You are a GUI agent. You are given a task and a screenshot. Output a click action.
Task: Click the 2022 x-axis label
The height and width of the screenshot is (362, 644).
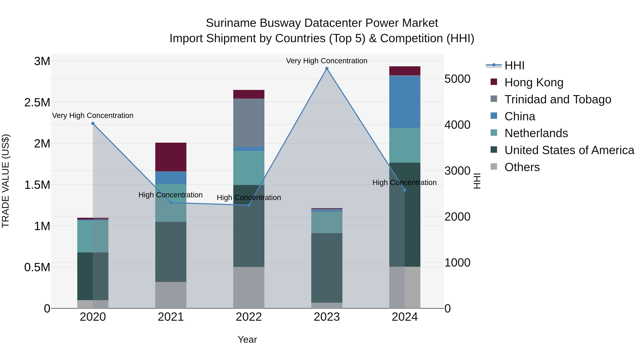coord(249,317)
